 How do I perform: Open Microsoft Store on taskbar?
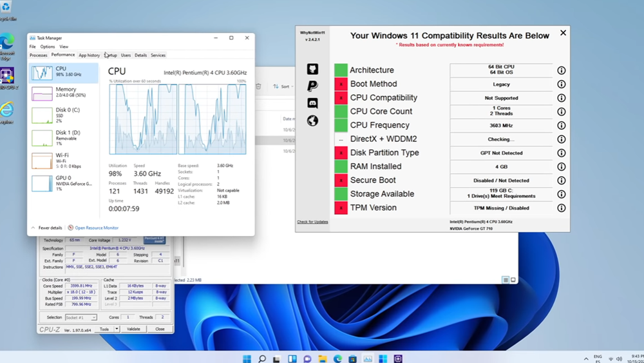click(352, 358)
